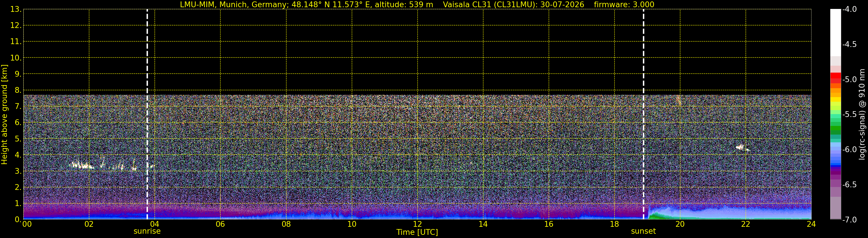This screenshot has width=868, height=238.
Task: Click the '5.' height axis tick label
Action: (x=18, y=139)
